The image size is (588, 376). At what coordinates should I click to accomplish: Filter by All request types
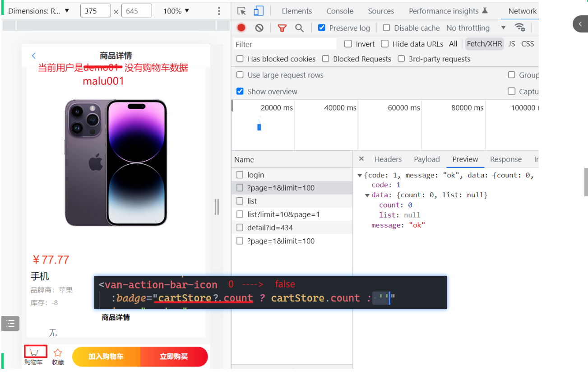tap(453, 44)
